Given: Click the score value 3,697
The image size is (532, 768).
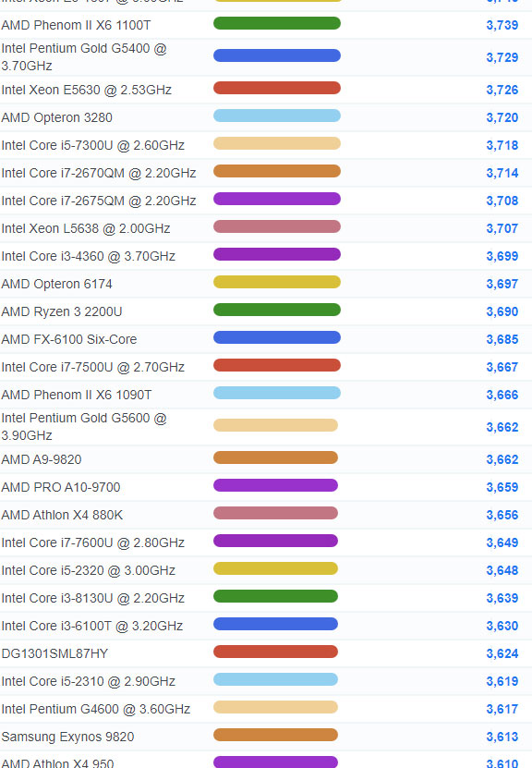Looking at the screenshot, I should coord(502,284).
